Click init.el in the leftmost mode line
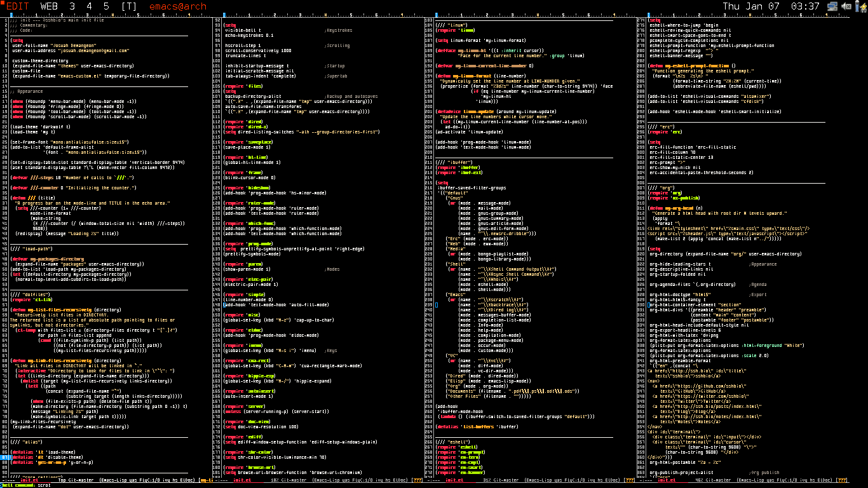The height and width of the screenshot is (488, 868). click(28, 480)
